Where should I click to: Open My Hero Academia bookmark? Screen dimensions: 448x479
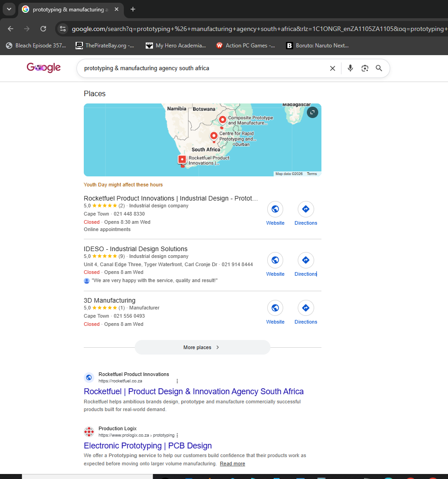coord(176,46)
